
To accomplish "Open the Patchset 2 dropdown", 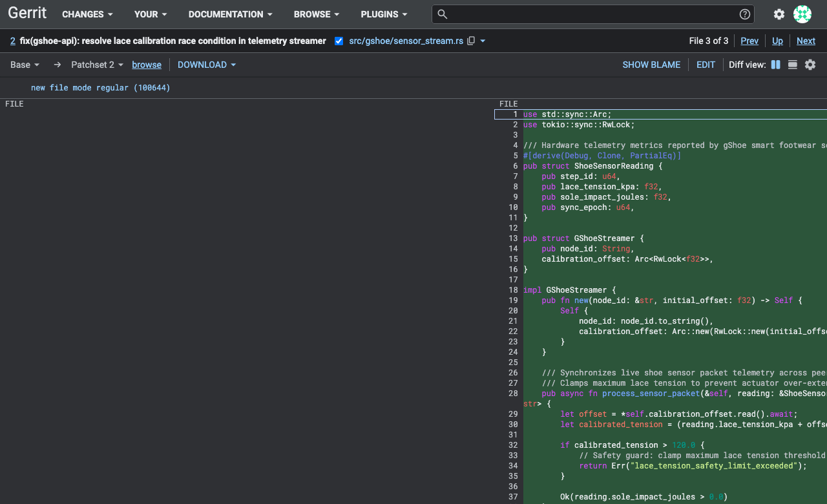I will click(x=97, y=65).
